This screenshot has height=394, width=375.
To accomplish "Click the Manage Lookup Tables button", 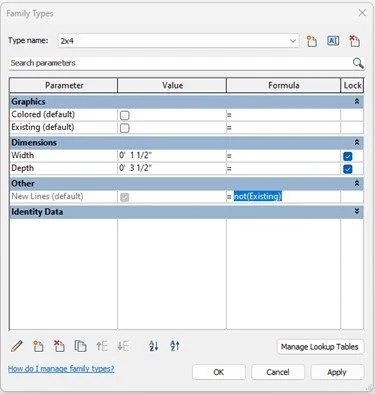I will (320, 347).
